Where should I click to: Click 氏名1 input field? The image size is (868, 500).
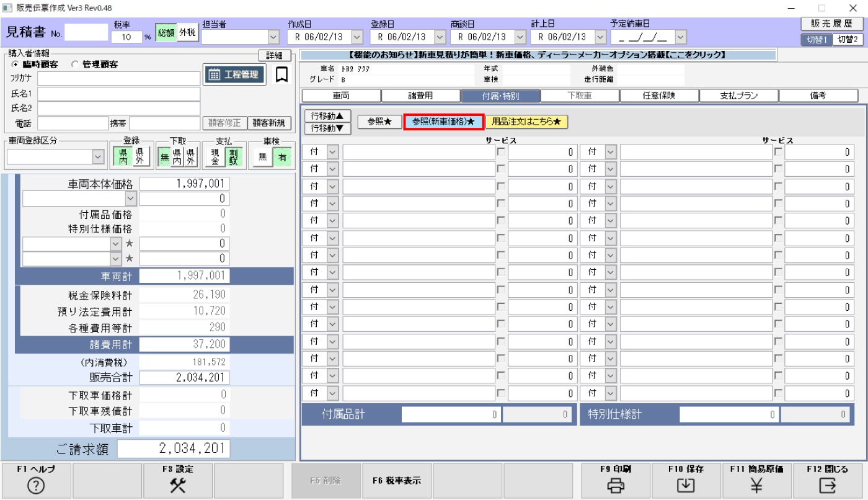pos(119,94)
